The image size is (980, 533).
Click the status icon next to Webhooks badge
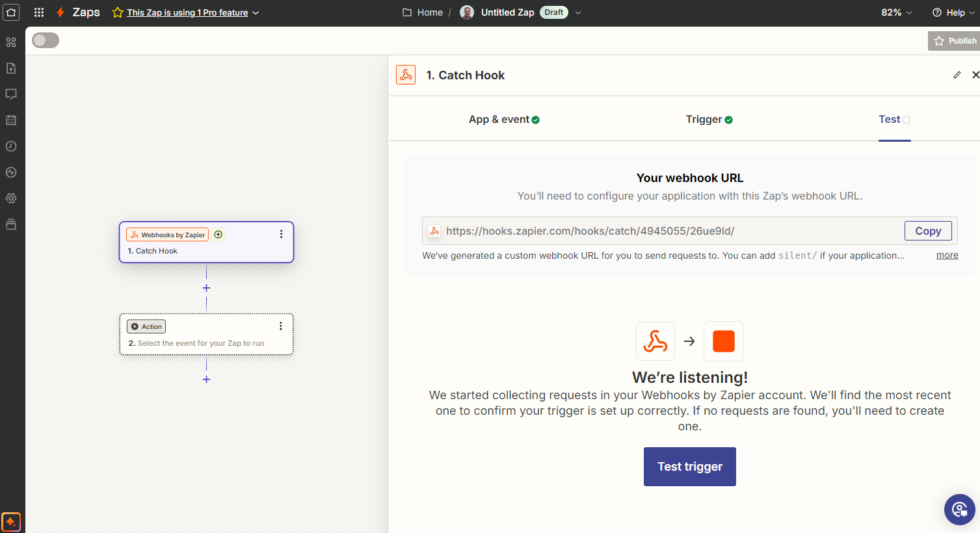[219, 235]
